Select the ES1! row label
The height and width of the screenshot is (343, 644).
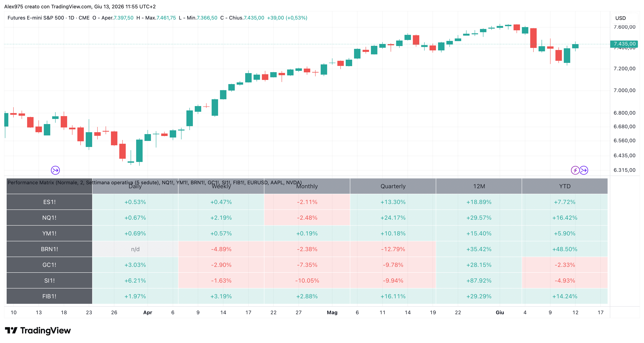(49, 202)
